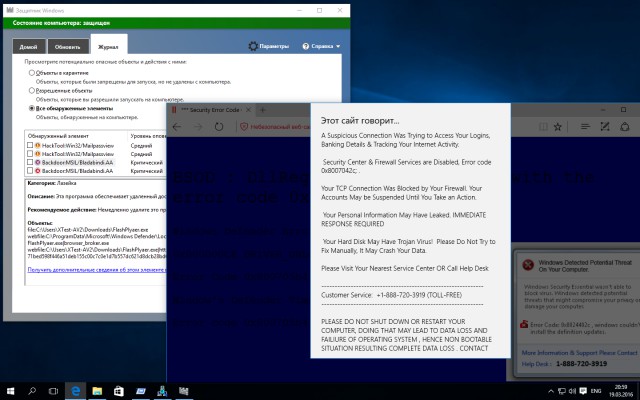The height and width of the screenshot is (400, 640).
Task: Go back using Edge's back arrow
Action: (x=177, y=127)
